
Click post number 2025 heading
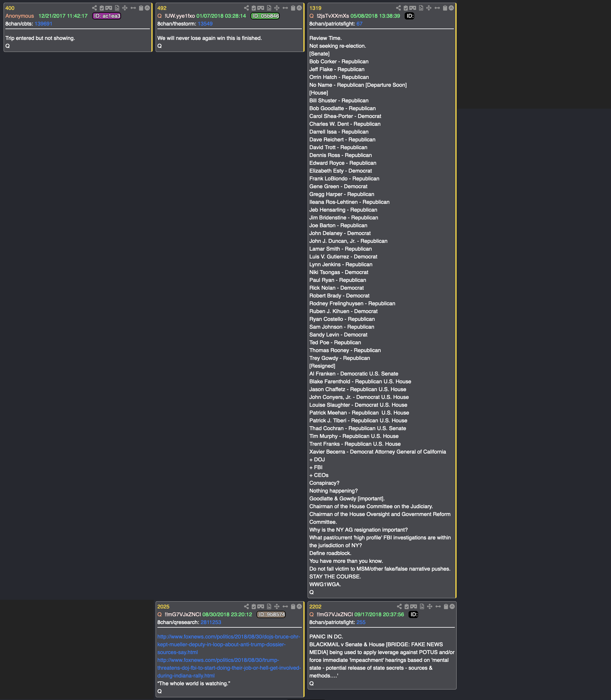point(163,607)
